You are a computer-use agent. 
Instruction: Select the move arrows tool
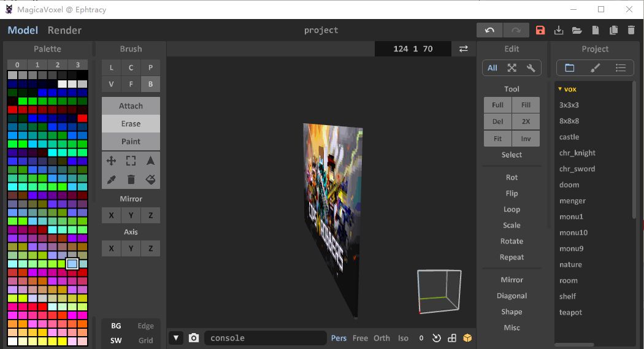coord(111,161)
